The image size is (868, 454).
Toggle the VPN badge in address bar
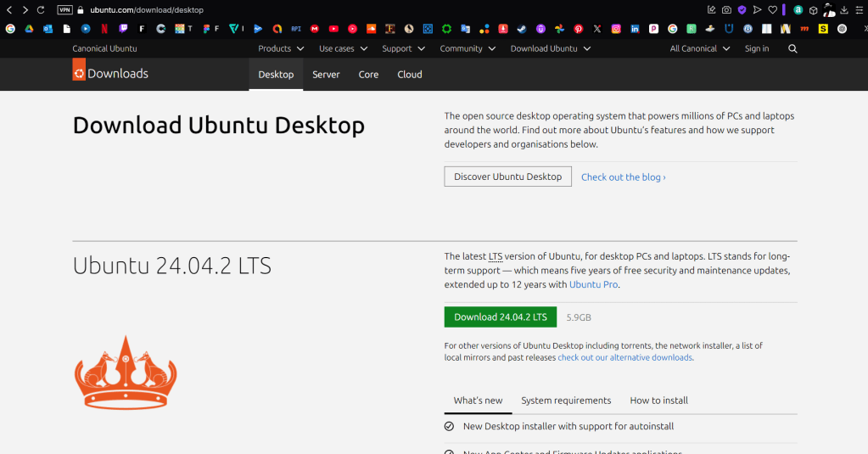point(64,10)
